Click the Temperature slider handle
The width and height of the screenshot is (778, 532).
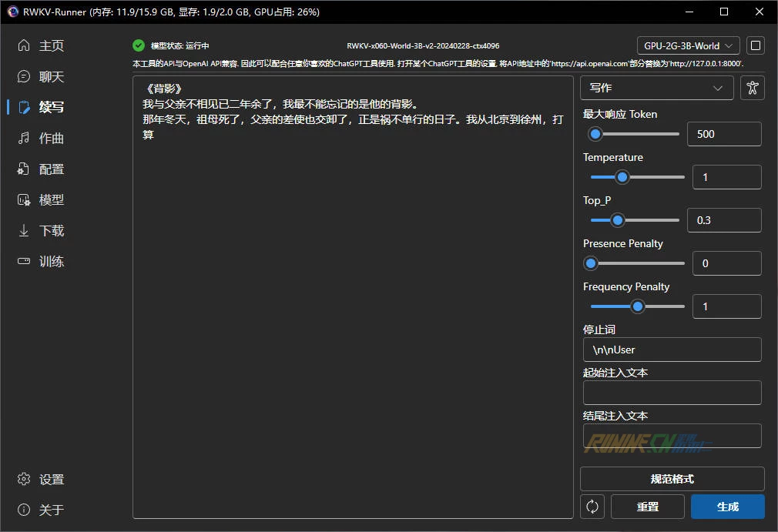click(x=622, y=177)
